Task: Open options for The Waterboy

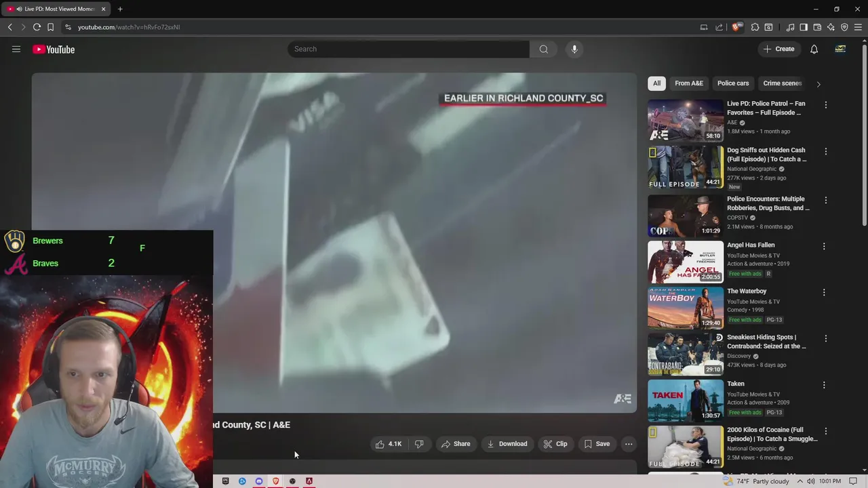Action: 824,293
